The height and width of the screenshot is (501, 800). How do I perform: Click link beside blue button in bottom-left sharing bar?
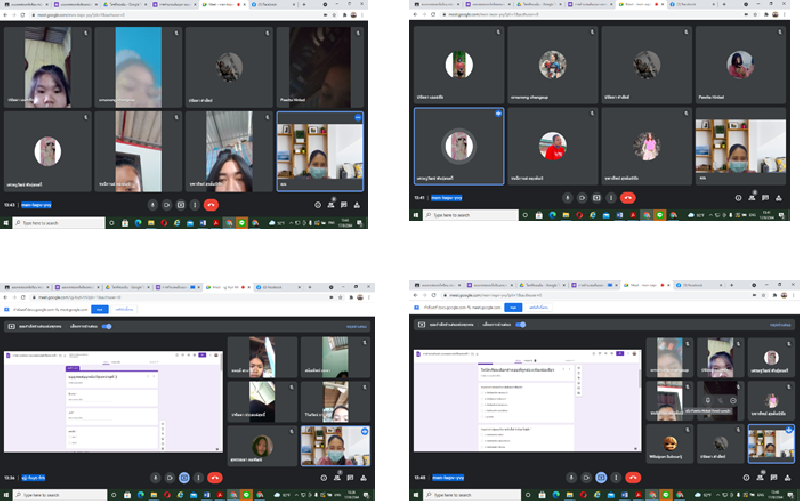click(122, 309)
